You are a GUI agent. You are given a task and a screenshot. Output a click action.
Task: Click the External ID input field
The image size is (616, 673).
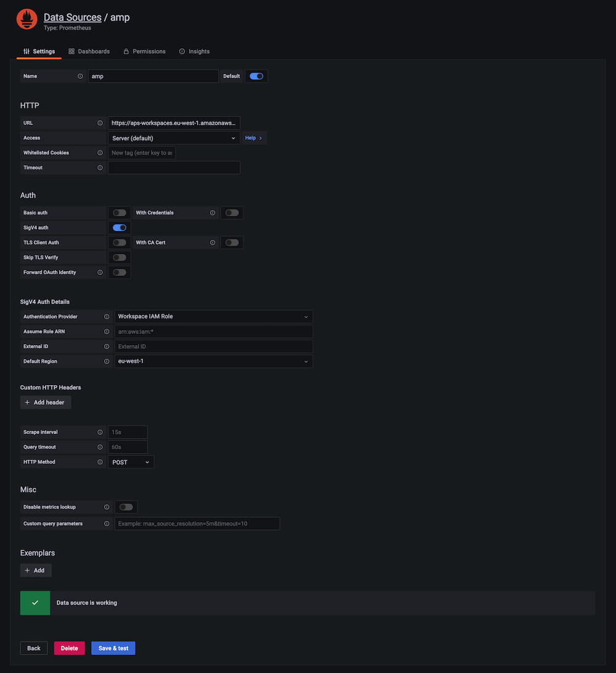point(214,346)
